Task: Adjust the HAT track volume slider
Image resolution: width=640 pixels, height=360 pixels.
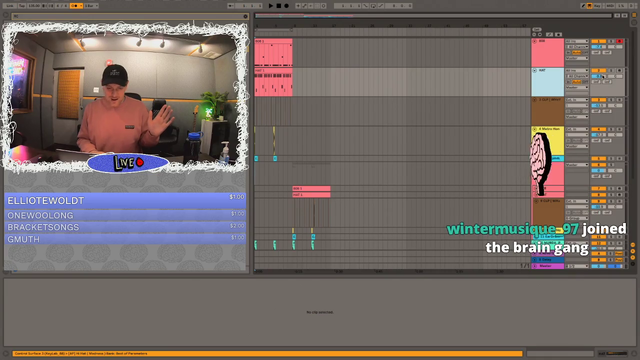Action: 599,76
